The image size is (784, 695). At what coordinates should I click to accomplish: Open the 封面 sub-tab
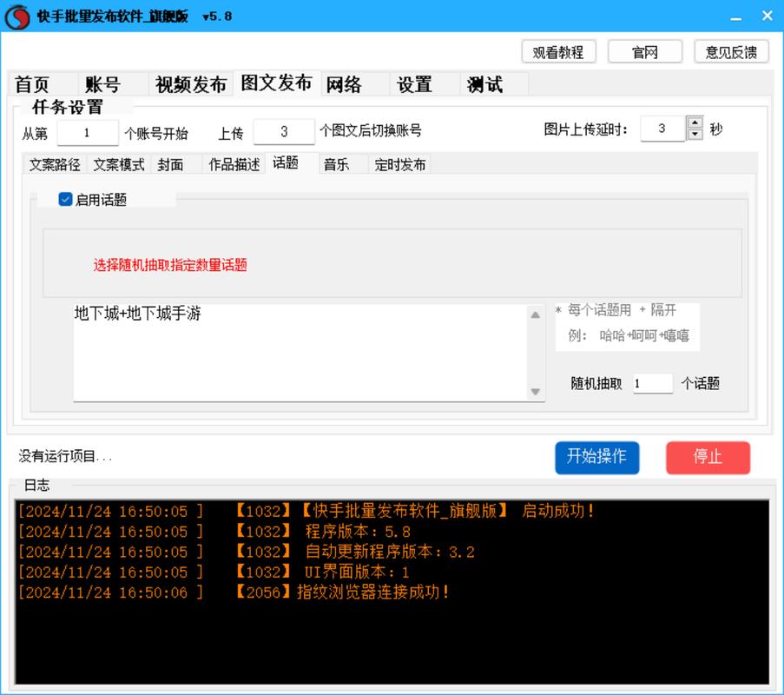176,164
